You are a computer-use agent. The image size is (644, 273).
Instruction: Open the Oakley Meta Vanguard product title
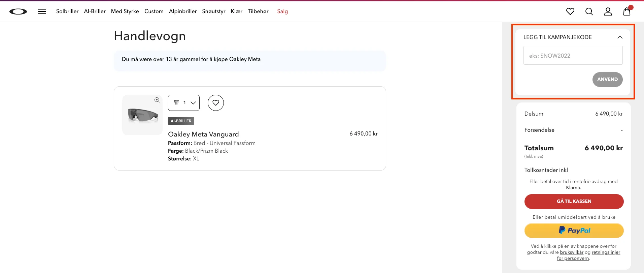pyautogui.click(x=203, y=134)
